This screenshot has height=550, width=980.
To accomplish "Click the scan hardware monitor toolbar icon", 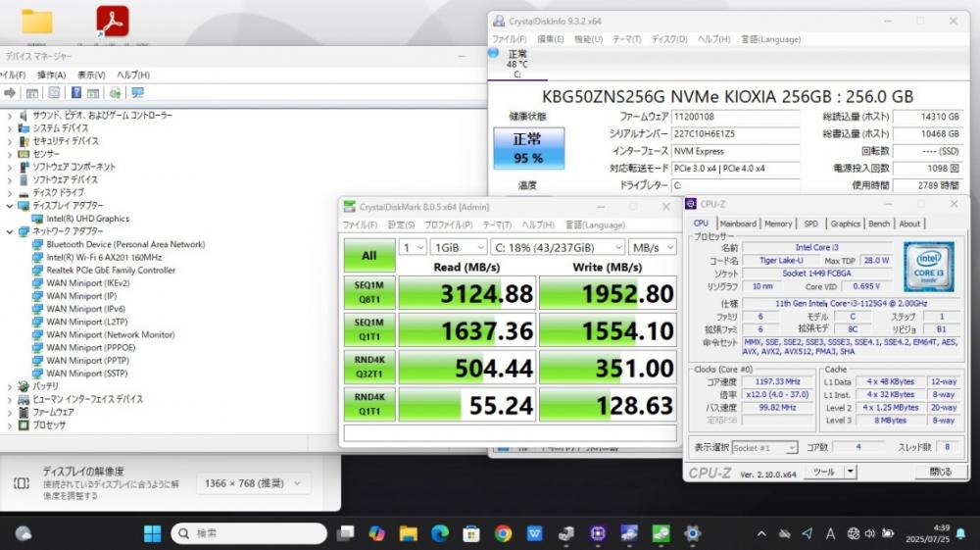I will coord(137,92).
